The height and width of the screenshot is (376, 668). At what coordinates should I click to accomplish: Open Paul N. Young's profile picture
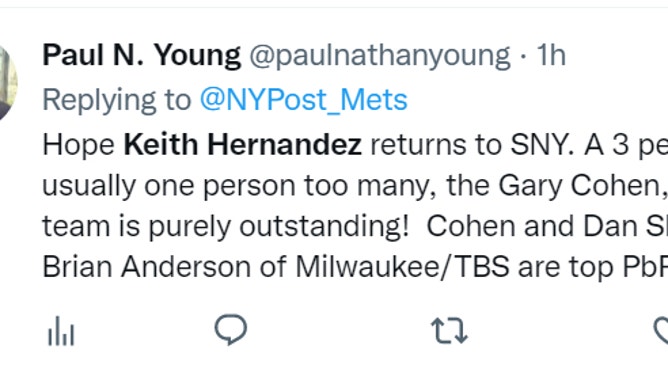coord(8,83)
